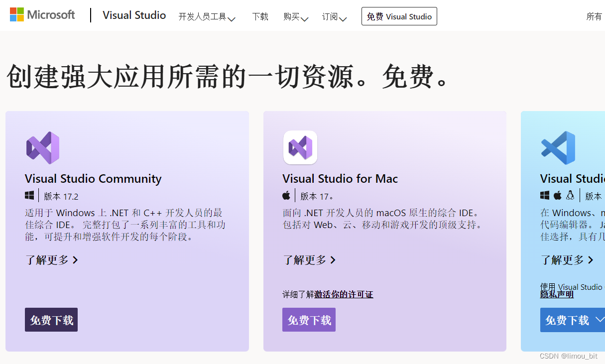The height and width of the screenshot is (364, 605).
Task: Click the Windows icon on the rightmost card
Action: click(545, 195)
